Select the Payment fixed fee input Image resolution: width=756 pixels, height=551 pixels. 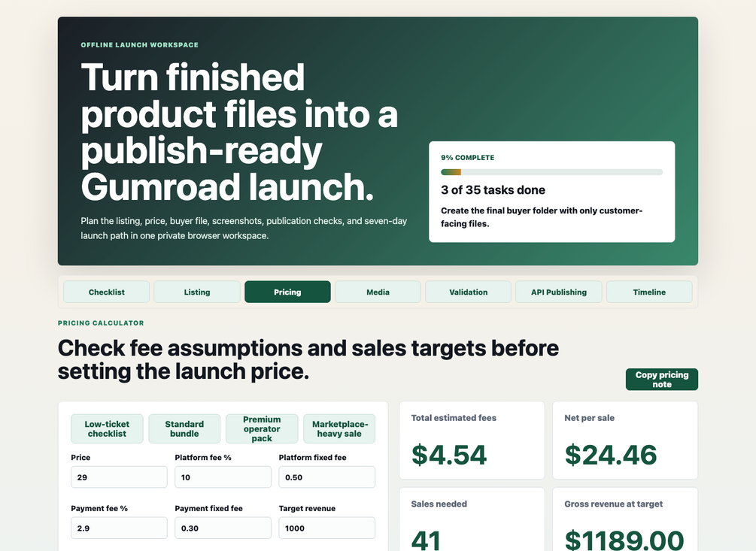(x=223, y=528)
